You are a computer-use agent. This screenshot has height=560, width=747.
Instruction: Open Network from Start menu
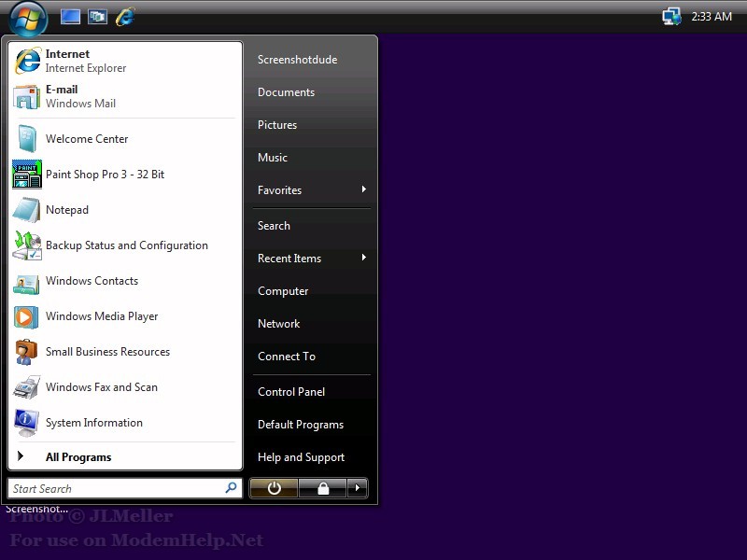pyautogui.click(x=278, y=324)
